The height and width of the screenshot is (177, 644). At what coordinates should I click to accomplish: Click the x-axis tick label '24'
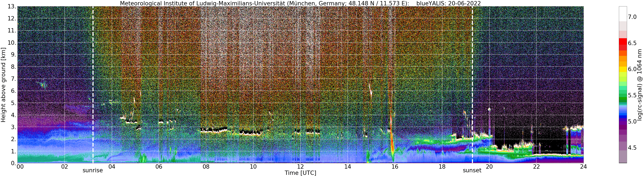[x=583, y=166]
